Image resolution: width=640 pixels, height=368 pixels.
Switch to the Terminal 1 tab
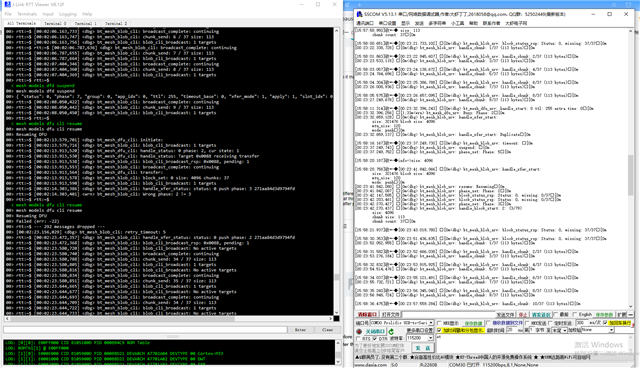pos(85,23)
